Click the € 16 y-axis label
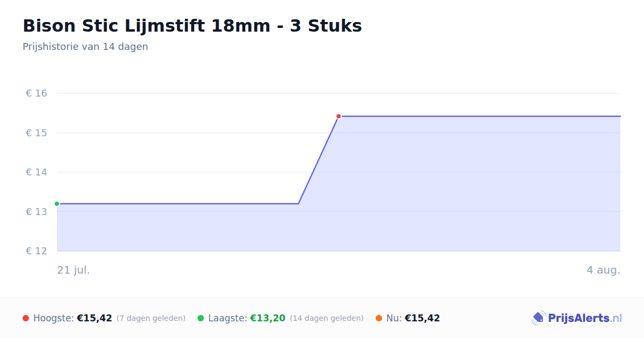Image resolution: width=644 pixels, height=338 pixels. pos(36,93)
